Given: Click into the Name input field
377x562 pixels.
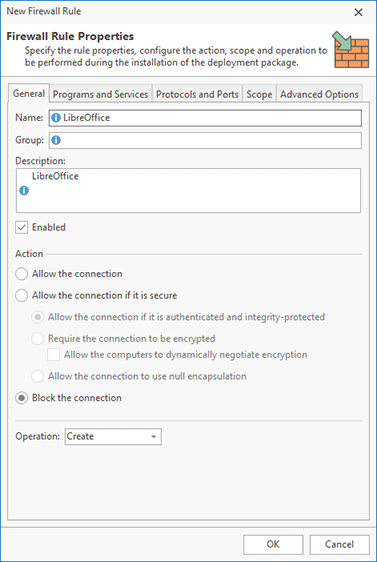Looking at the screenshot, I should (205, 118).
